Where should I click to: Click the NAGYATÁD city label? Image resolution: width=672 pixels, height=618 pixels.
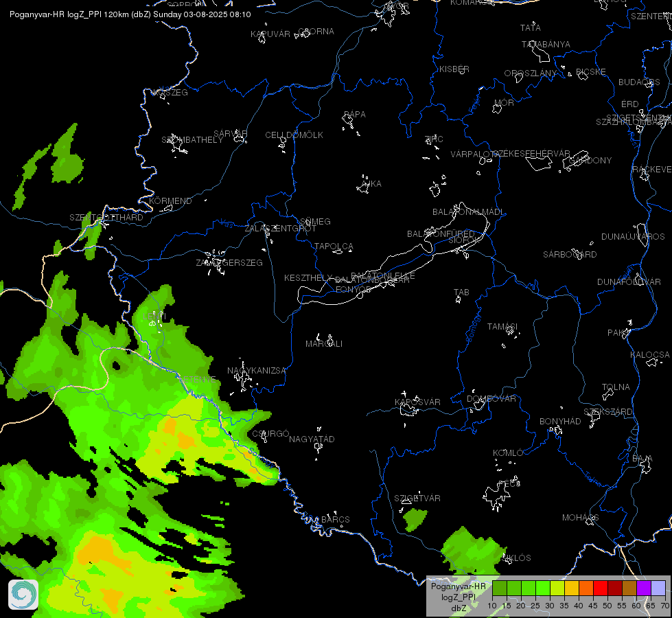pyautogui.click(x=312, y=439)
